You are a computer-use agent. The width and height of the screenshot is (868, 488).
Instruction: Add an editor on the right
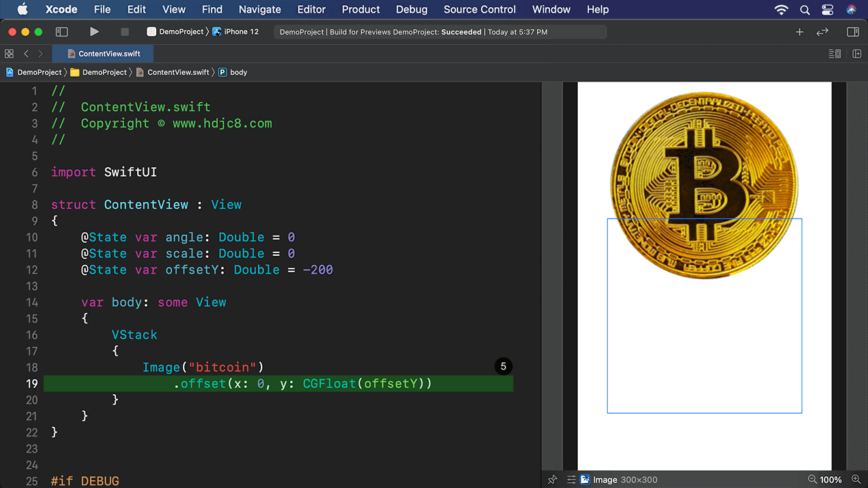click(x=856, y=53)
